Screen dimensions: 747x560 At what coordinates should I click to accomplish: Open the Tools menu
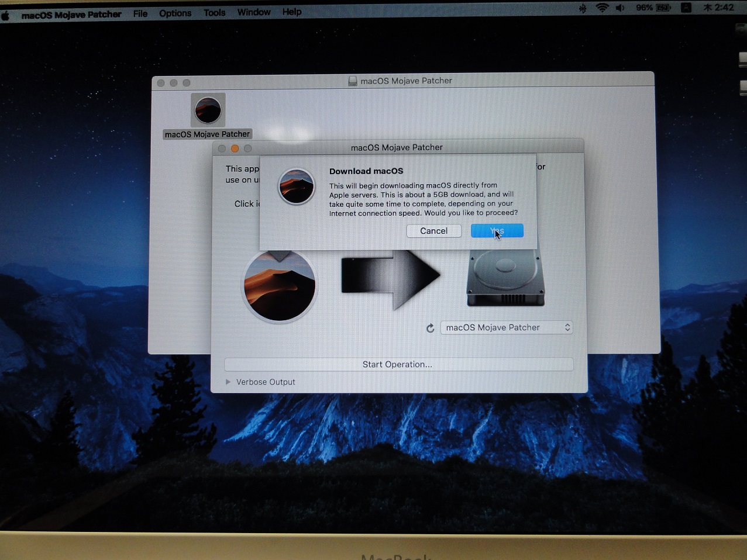pos(214,12)
